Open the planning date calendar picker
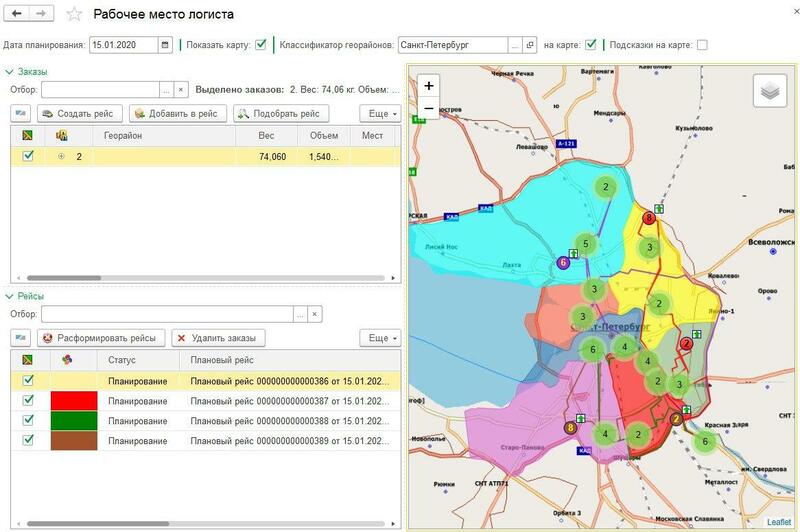 [165, 45]
